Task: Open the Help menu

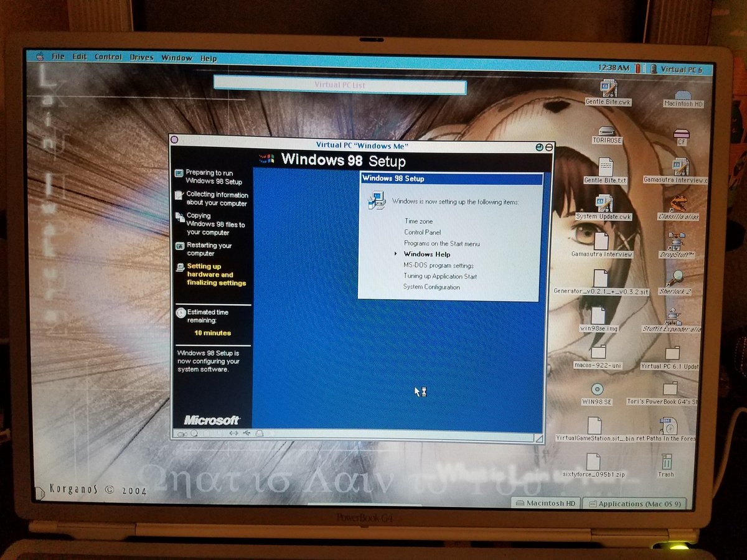Action: pos(209,58)
